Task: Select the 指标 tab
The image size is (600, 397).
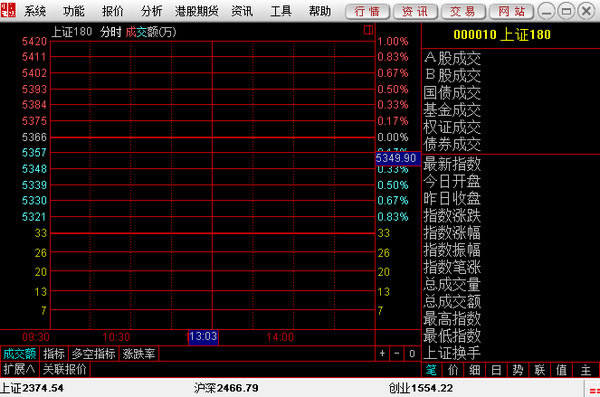Action: point(54,353)
